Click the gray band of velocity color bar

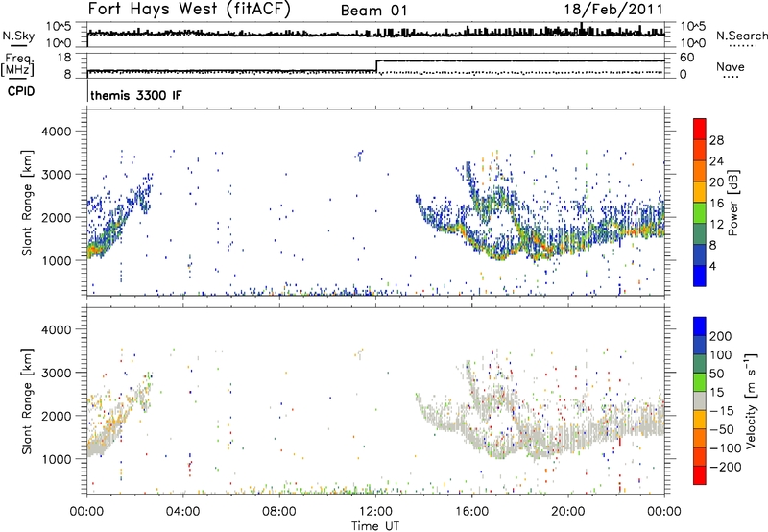pos(700,401)
